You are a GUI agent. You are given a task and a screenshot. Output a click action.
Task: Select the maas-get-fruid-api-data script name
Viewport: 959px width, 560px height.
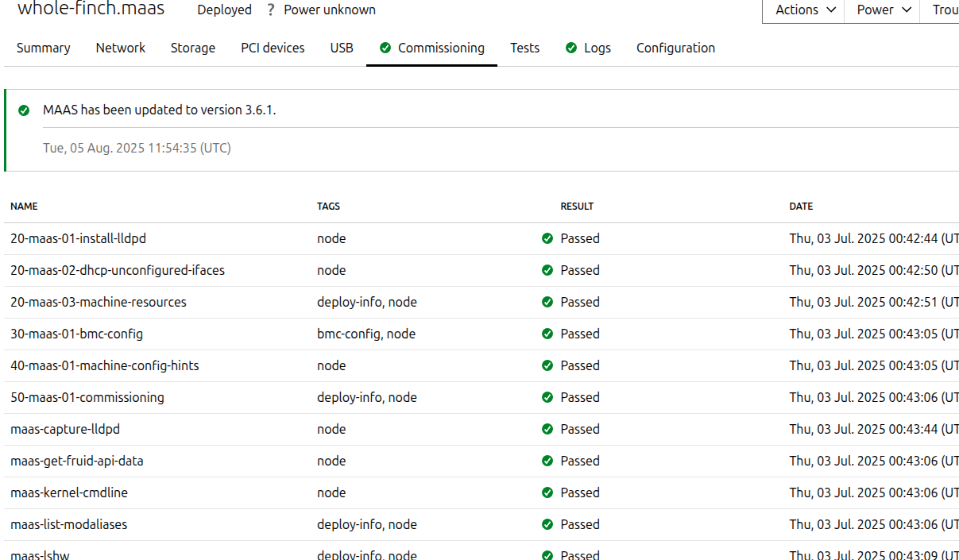[77, 461]
